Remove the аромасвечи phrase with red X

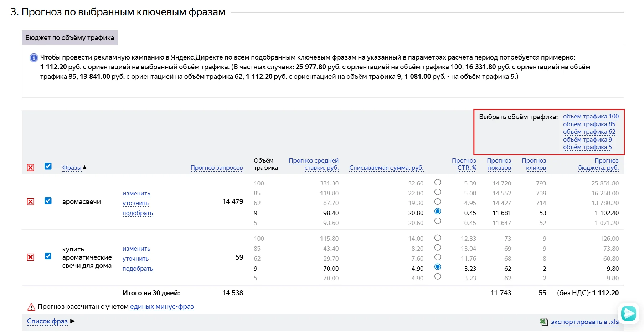tap(31, 201)
